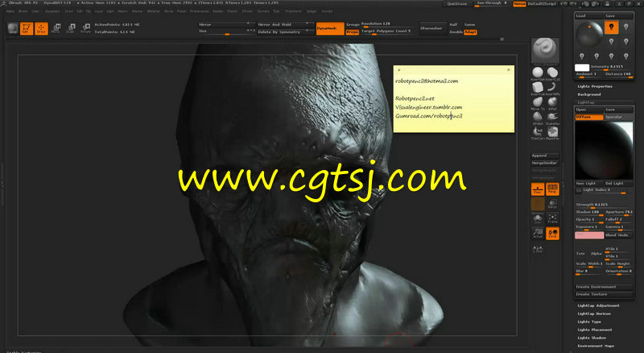Screen dimensions: 644x353
Task: Choose the TrimCurve brush icon
Action: [x=538, y=132]
